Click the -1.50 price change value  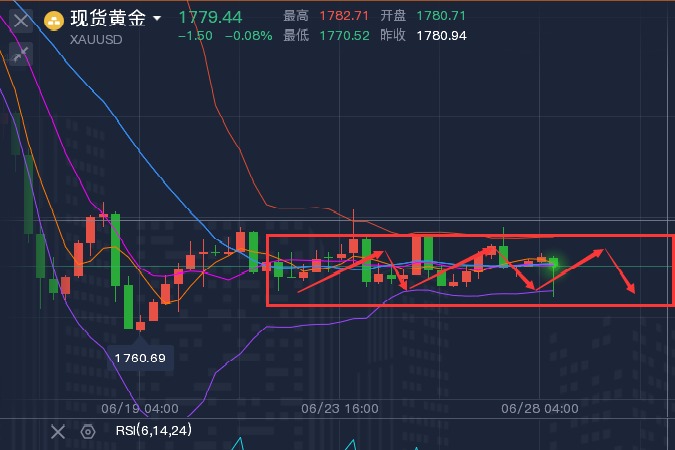pyautogui.click(x=195, y=36)
